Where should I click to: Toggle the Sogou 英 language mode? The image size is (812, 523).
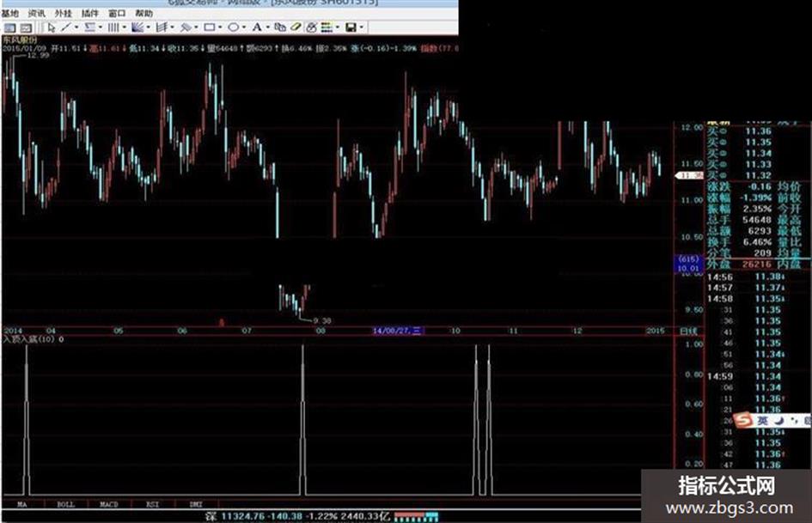point(763,421)
